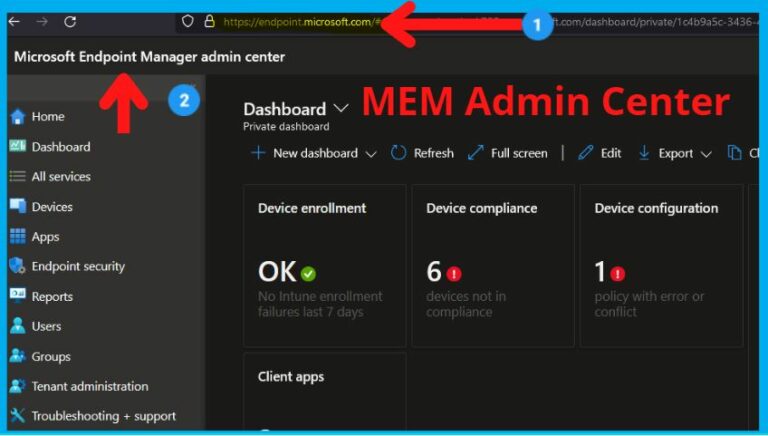Open Reports from the sidebar
768x436 pixels.
coord(52,297)
